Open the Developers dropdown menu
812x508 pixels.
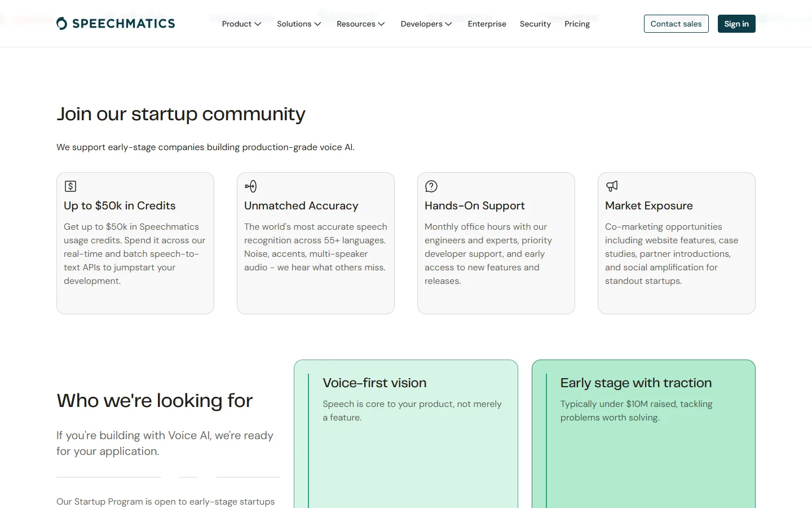click(426, 24)
